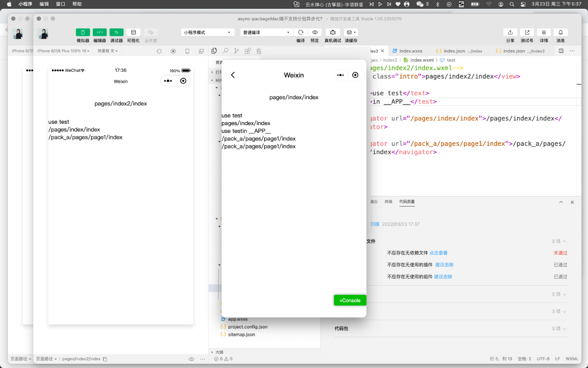Toggle the 编辑器 editor panel button

[100, 32]
